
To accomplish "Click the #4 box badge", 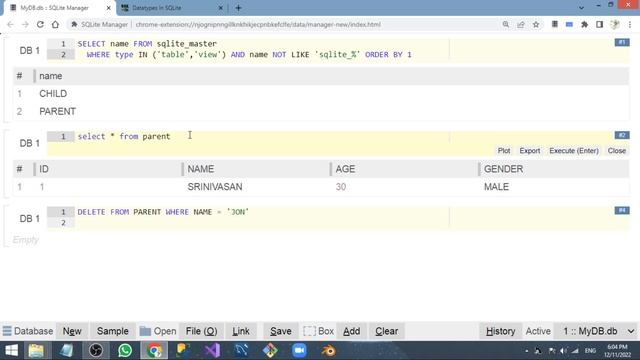I will tap(622, 210).
